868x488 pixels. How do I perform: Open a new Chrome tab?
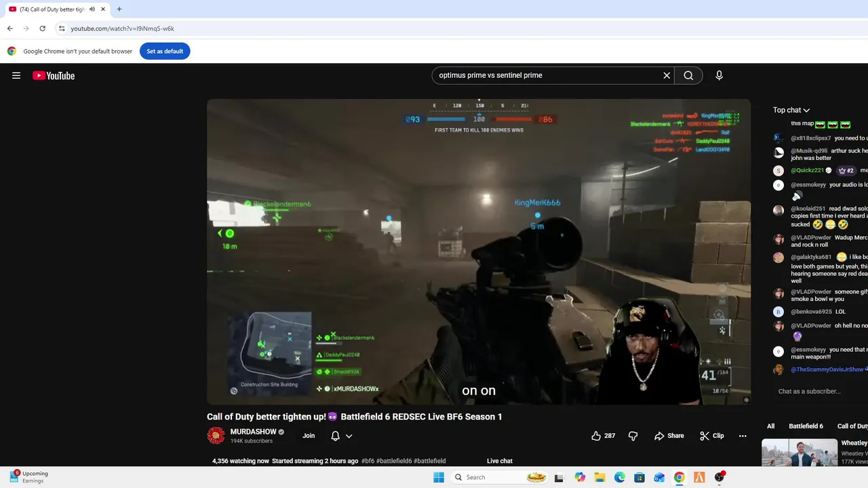(x=119, y=9)
